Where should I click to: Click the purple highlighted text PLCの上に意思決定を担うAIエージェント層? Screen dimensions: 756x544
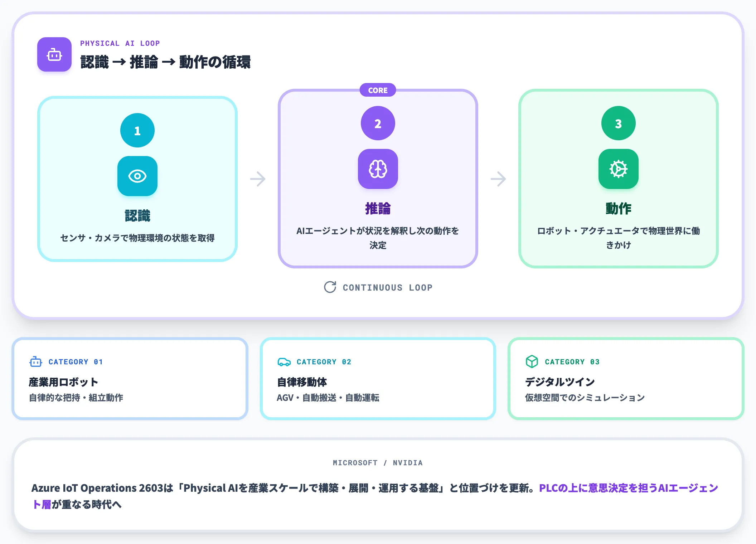(375, 496)
